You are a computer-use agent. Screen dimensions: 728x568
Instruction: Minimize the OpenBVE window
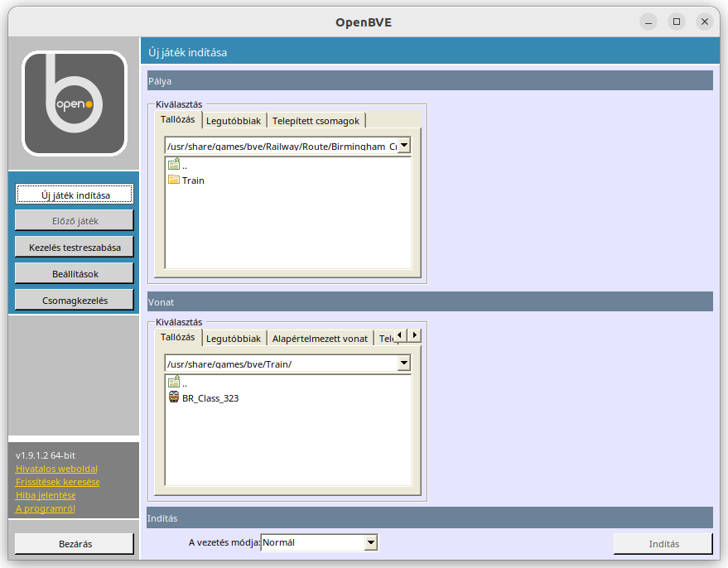coord(648,22)
